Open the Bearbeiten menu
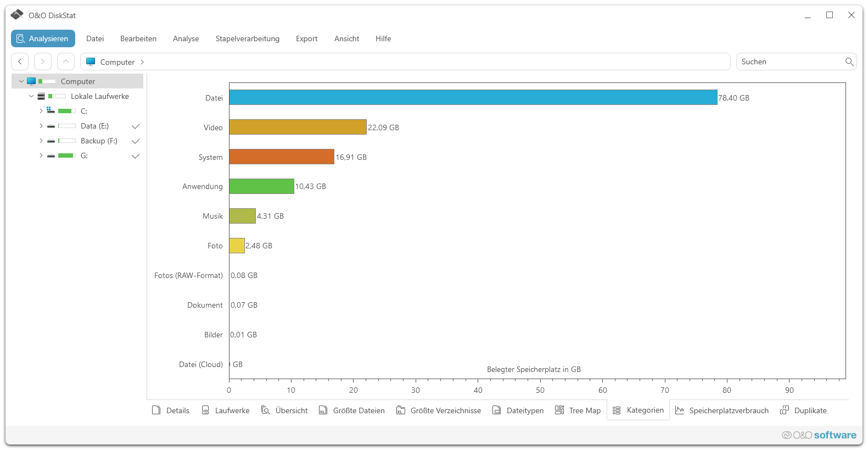The image size is (868, 450). 138,38
